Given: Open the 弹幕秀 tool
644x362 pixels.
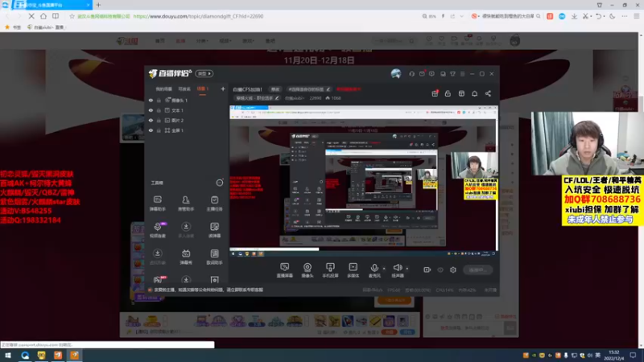Looking at the screenshot, I should (186, 257).
